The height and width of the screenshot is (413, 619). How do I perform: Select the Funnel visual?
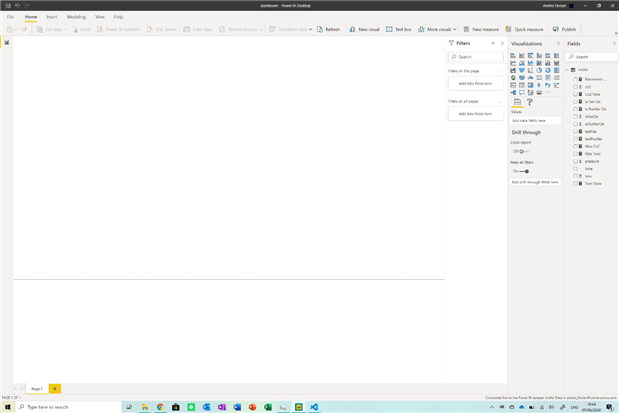[521, 70]
